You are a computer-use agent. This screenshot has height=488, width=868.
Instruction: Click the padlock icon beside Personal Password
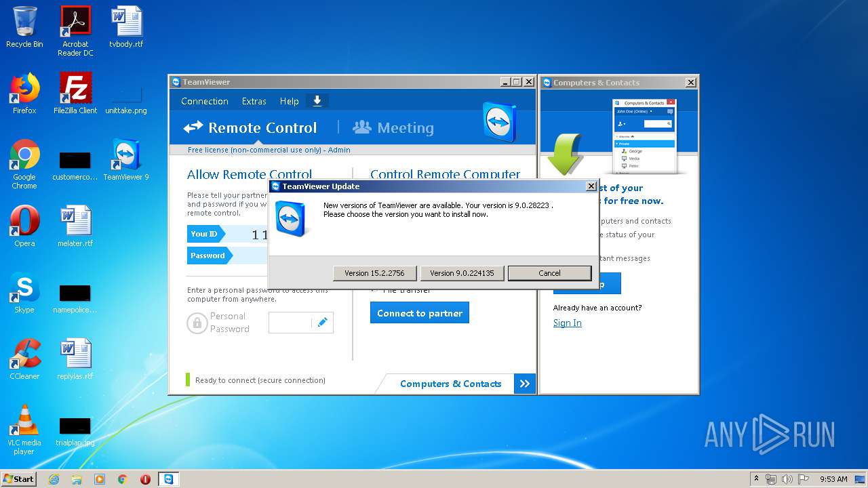coord(197,323)
